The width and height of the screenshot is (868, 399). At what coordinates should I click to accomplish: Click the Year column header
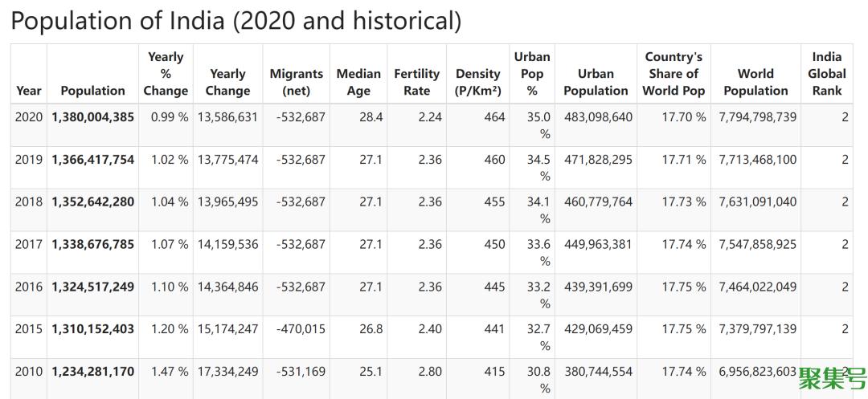28,91
